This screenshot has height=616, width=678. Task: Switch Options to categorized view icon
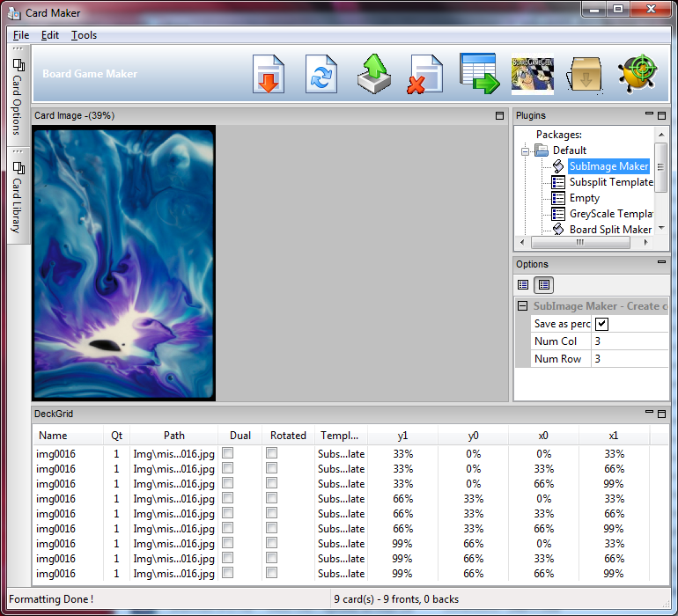tap(523, 284)
